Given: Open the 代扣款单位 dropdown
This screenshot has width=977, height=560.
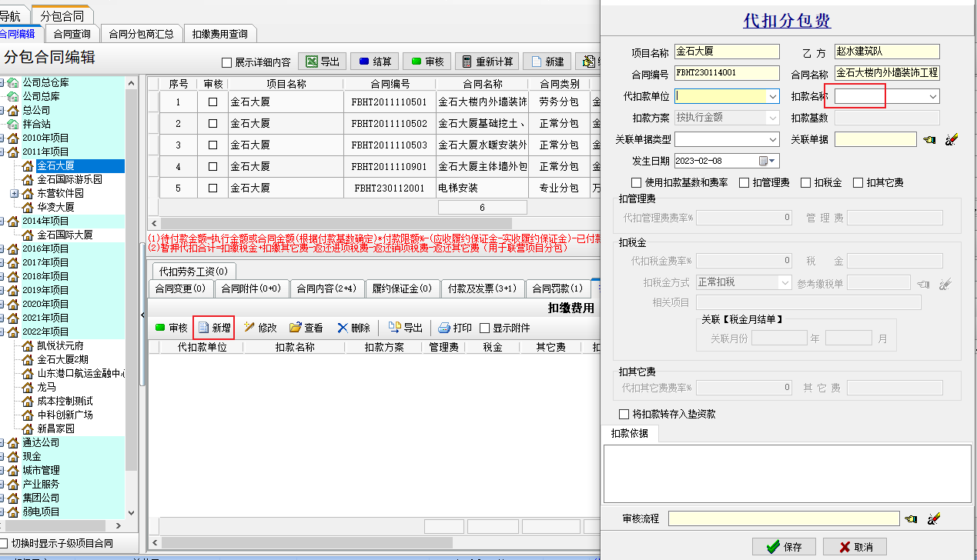Looking at the screenshot, I should pyautogui.click(x=773, y=96).
